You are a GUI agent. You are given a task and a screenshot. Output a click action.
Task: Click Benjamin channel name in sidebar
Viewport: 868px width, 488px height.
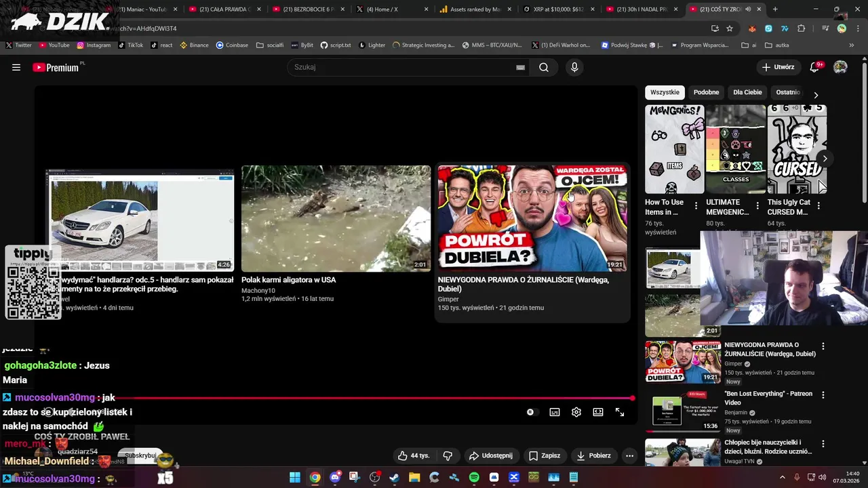coord(736,412)
